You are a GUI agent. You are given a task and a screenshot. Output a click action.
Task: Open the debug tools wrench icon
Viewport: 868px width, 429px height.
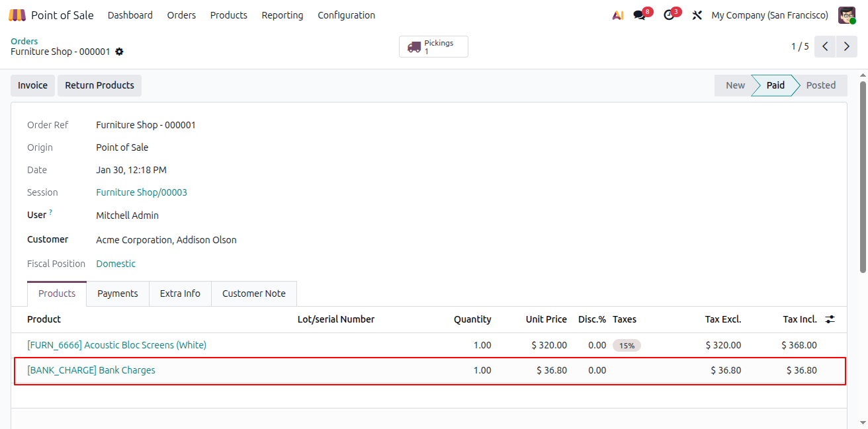tap(697, 15)
